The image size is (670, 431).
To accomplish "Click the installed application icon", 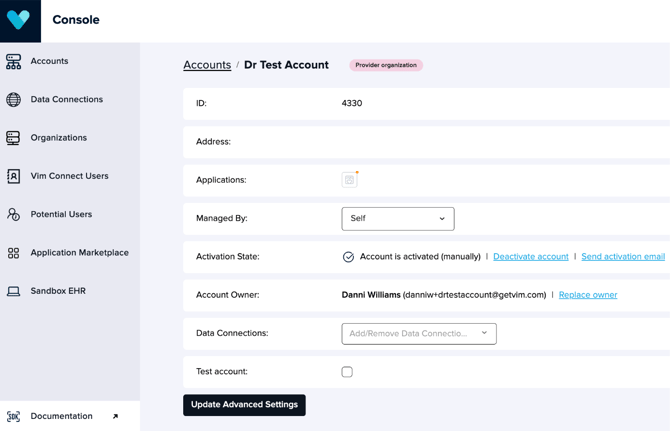I will (350, 180).
